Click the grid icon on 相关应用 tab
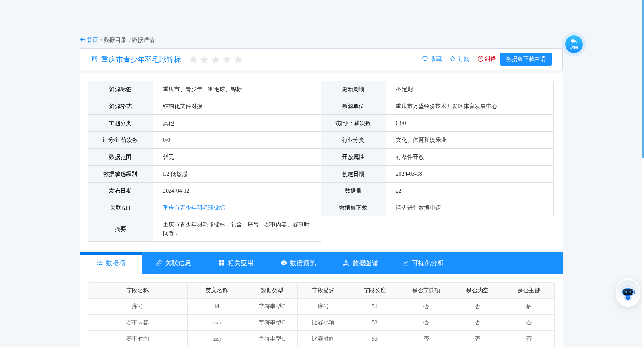This screenshot has width=644, height=347. tap(221, 263)
